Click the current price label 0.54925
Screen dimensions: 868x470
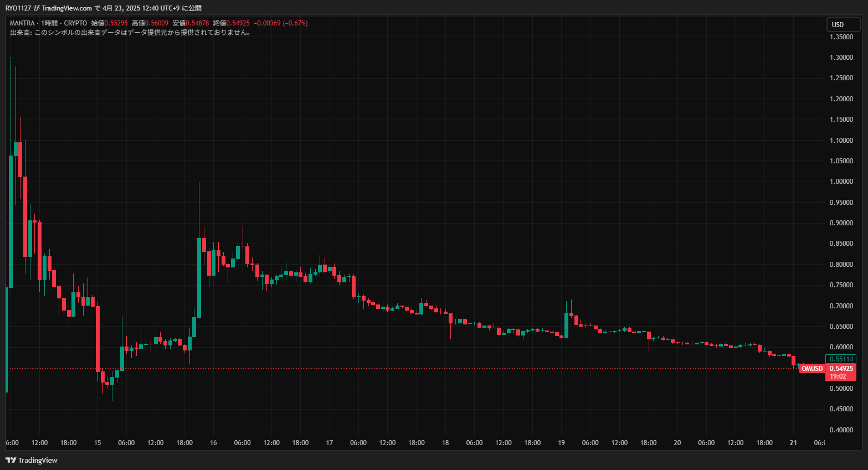pos(841,369)
